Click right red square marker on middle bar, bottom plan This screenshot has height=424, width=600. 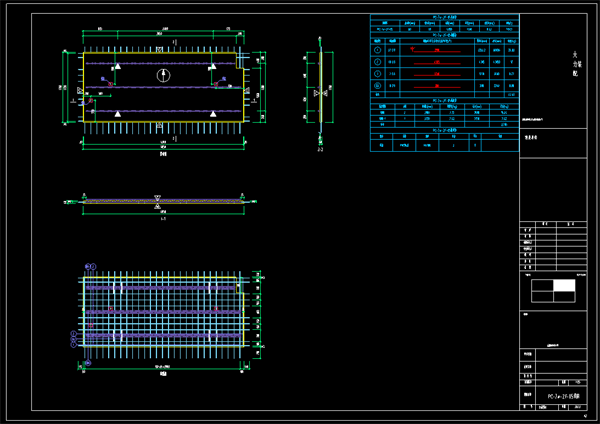coord(216,309)
